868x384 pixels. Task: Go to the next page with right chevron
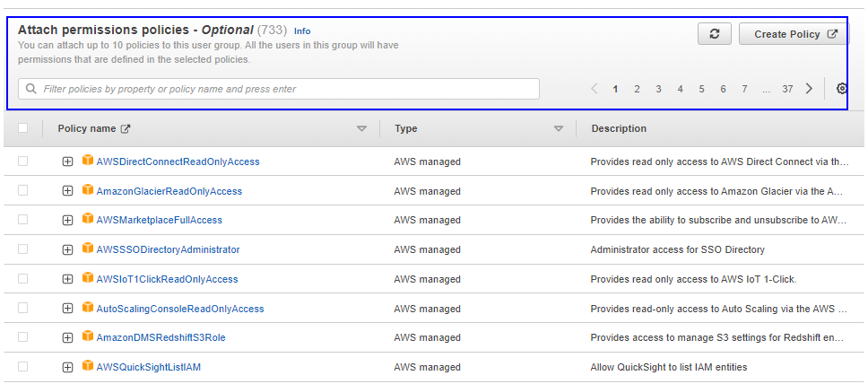click(810, 89)
